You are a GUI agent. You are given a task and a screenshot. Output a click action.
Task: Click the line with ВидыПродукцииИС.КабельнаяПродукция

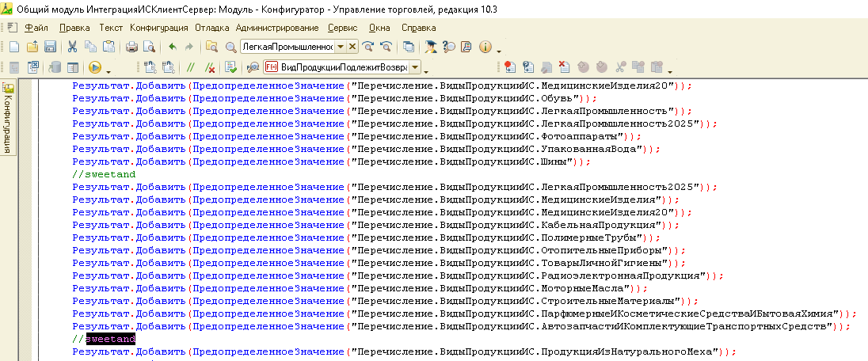click(x=375, y=225)
